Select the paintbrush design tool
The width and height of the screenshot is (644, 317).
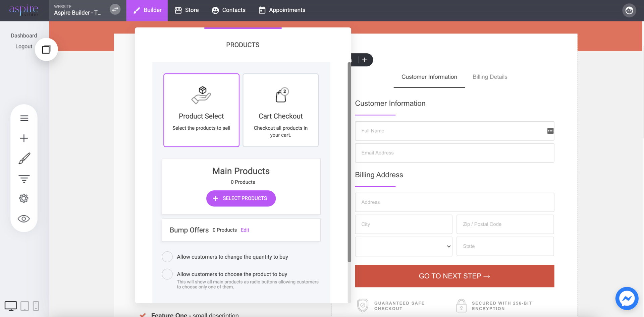[x=24, y=158]
